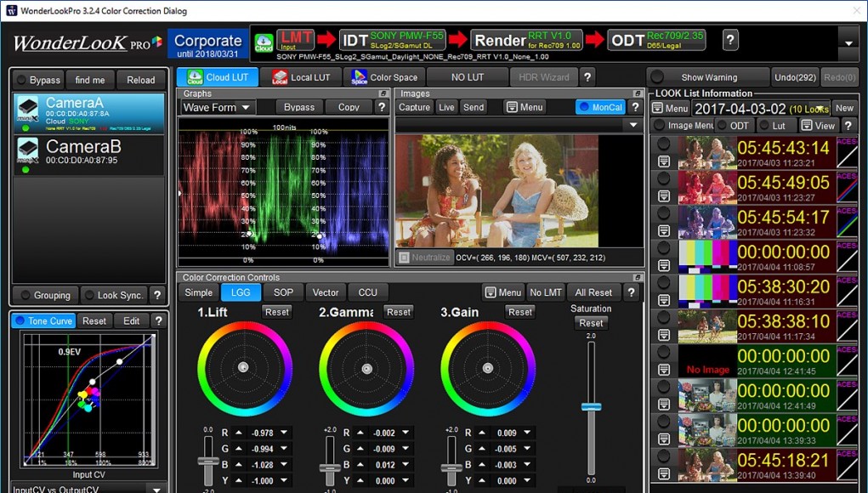
Task: Enable the Look Sync toggle
Action: pos(115,295)
